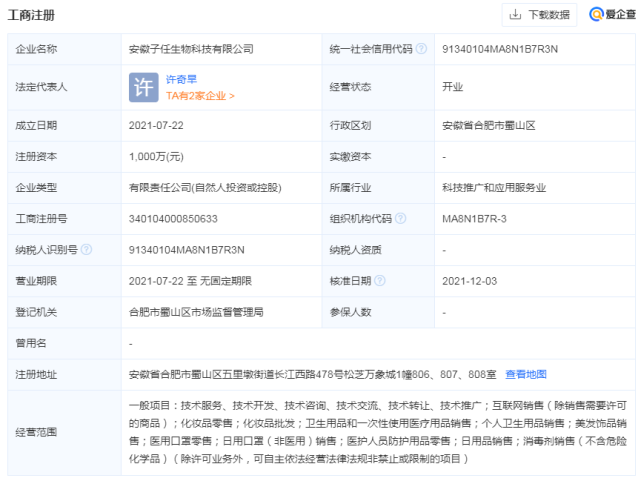Click the blue 许 avatar icon

[x=144, y=87]
